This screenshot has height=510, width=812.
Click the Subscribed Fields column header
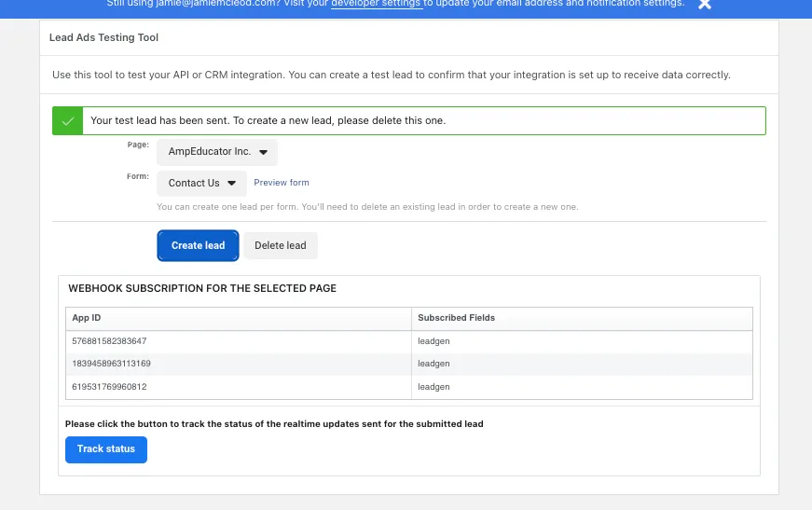[582, 318]
